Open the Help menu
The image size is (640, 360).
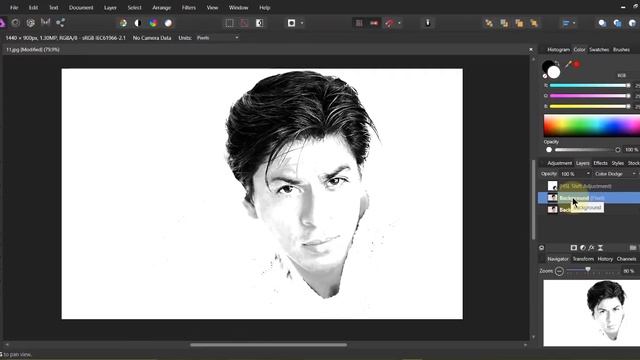(264, 7)
